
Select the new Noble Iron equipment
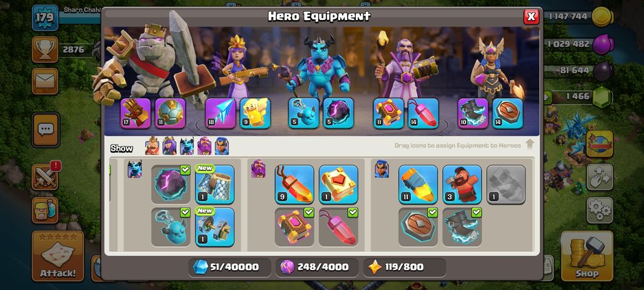point(214,227)
